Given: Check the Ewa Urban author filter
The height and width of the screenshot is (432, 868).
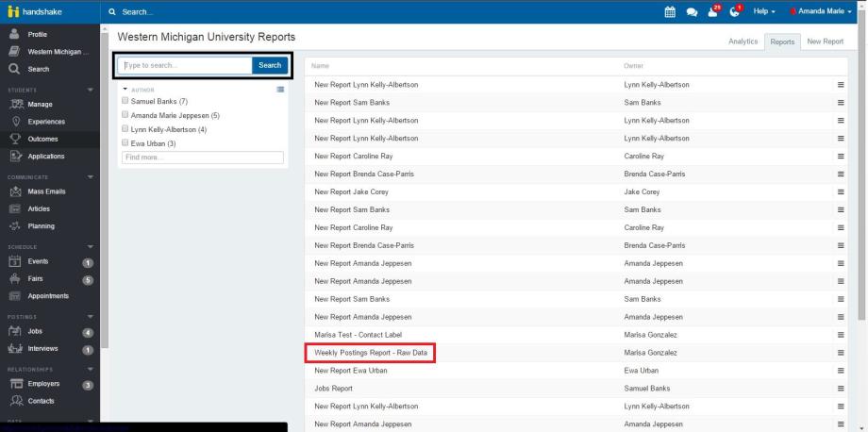Looking at the screenshot, I should pyautogui.click(x=125, y=142).
